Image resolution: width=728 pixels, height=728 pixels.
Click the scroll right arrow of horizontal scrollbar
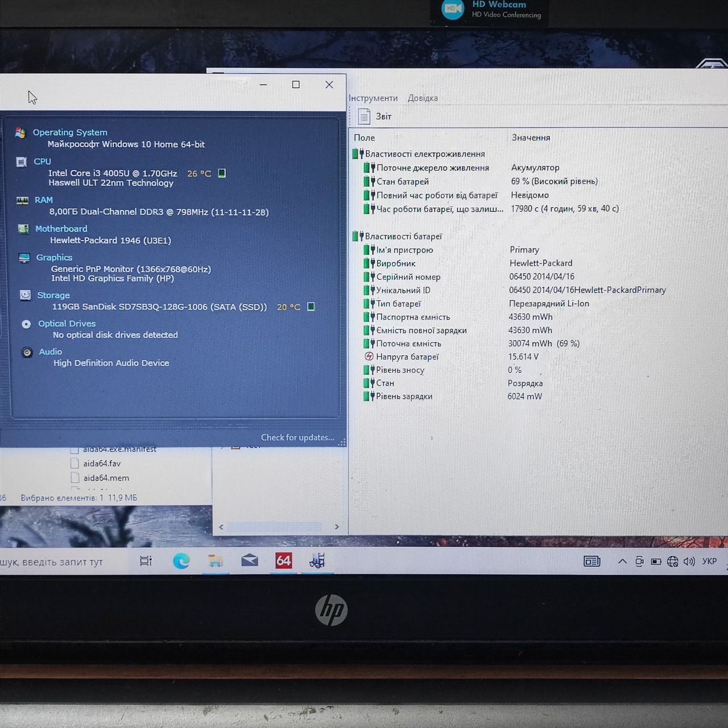(337, 527)
